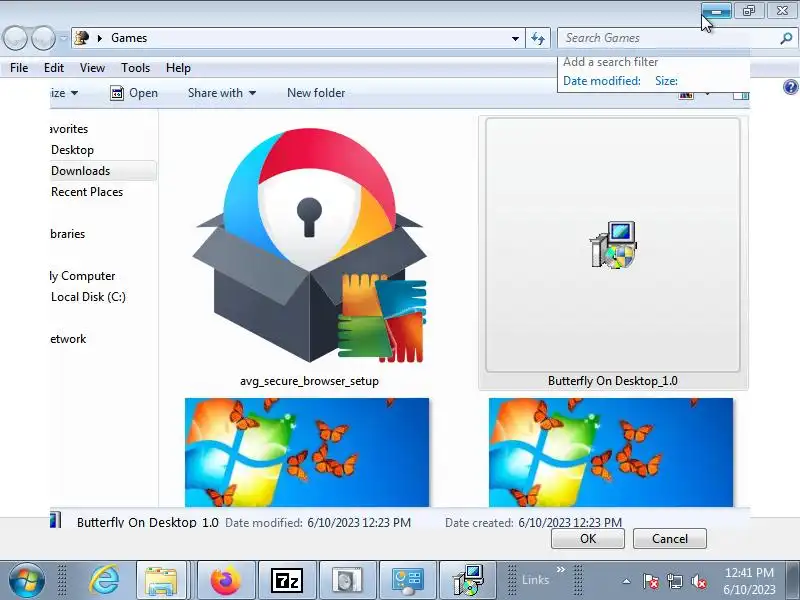Screen dimensions: 800x600
Task: Click the forward navigation arrow button
Action: point(43,38)
